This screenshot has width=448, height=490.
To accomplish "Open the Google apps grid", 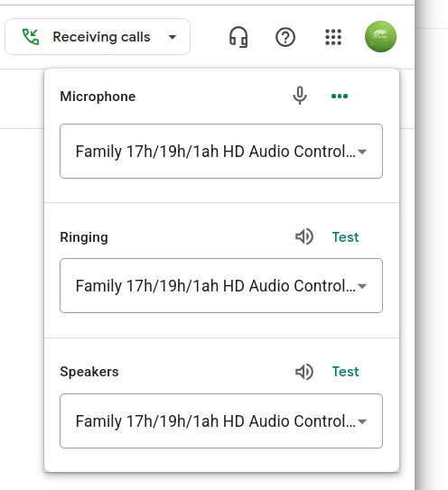I will pos(333,37).
